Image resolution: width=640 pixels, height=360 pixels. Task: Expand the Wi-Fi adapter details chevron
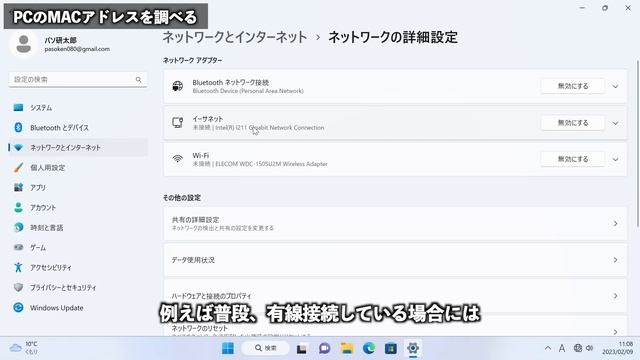pyautogui.click(x=615, y=160)
